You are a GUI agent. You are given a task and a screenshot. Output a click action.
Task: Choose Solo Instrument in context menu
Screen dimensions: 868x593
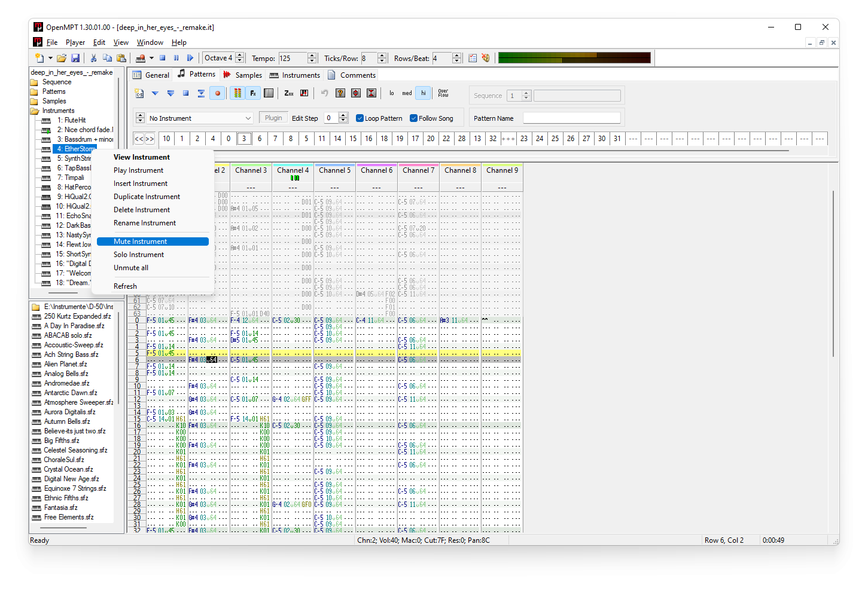(x=153, y=255)
